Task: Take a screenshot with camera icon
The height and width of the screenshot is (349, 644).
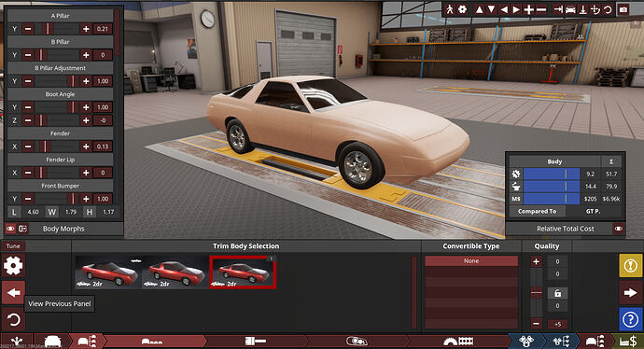Action: [x=623, y=9]
